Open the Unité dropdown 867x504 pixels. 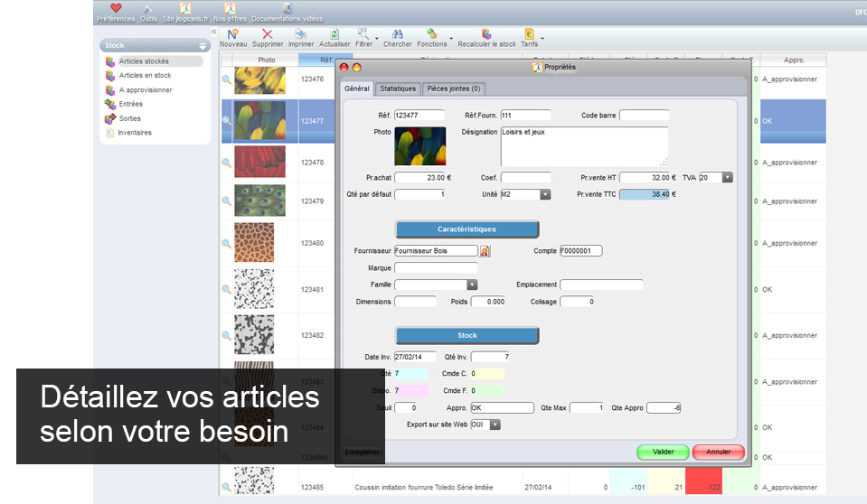tap(545, 194)
